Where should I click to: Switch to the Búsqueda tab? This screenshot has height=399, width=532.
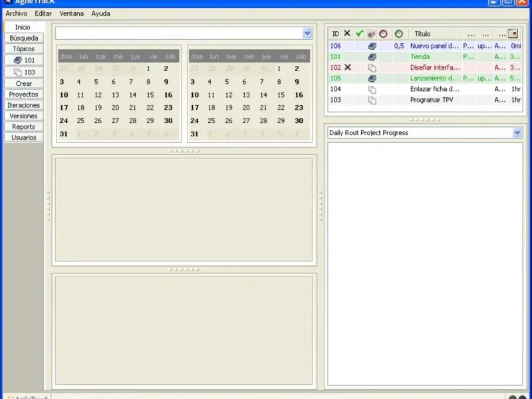pyautogui.click(x=24, y=38)
